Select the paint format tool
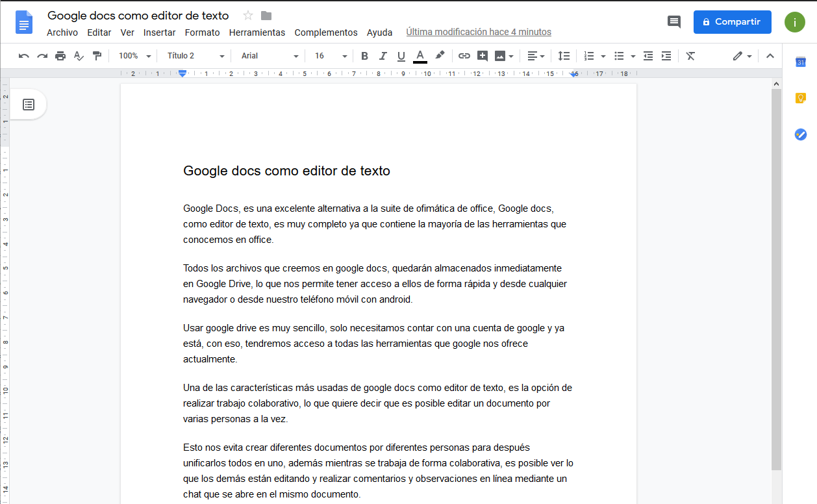 pyautogui.click(x=97, y=56)
